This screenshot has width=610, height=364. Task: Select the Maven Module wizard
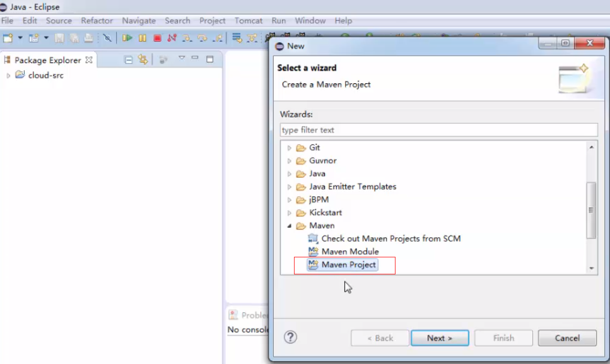pos(350,252)
